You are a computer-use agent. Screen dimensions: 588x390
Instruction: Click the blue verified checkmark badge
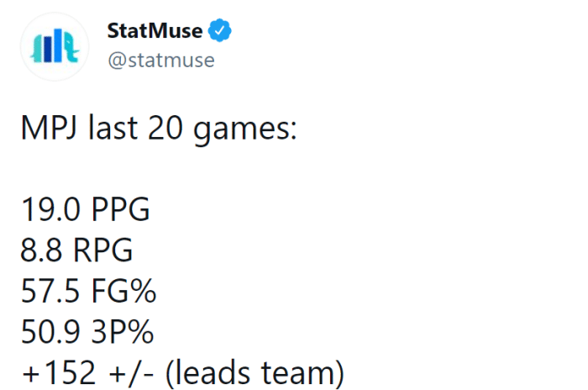tap(220, 32)
